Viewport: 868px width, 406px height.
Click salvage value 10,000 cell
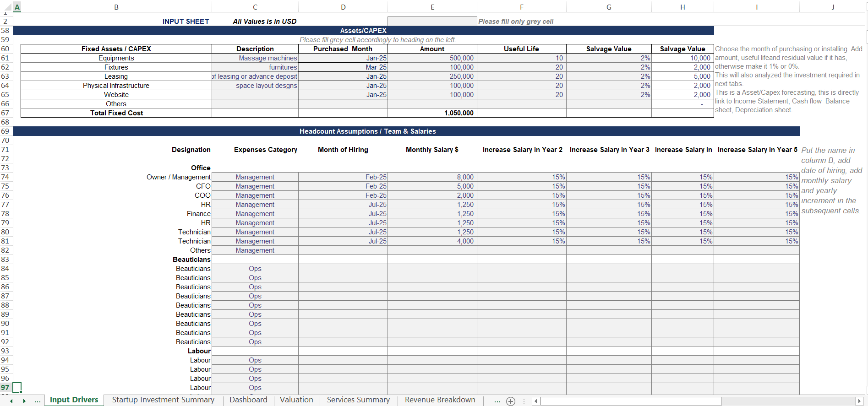[682, 58]
